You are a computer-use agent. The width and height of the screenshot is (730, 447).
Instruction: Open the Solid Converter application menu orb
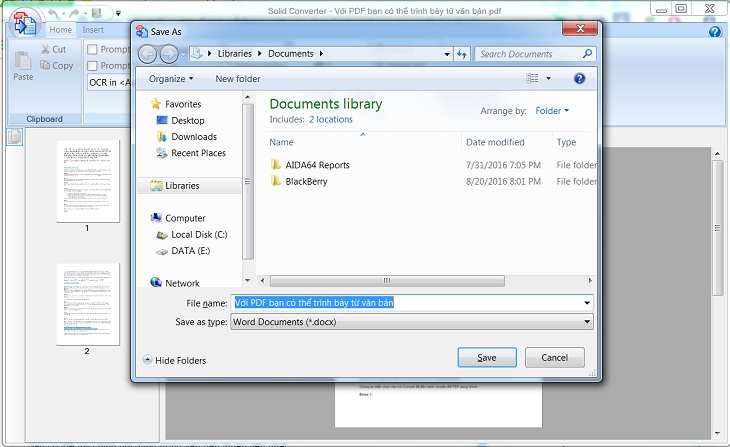(24, 23)
